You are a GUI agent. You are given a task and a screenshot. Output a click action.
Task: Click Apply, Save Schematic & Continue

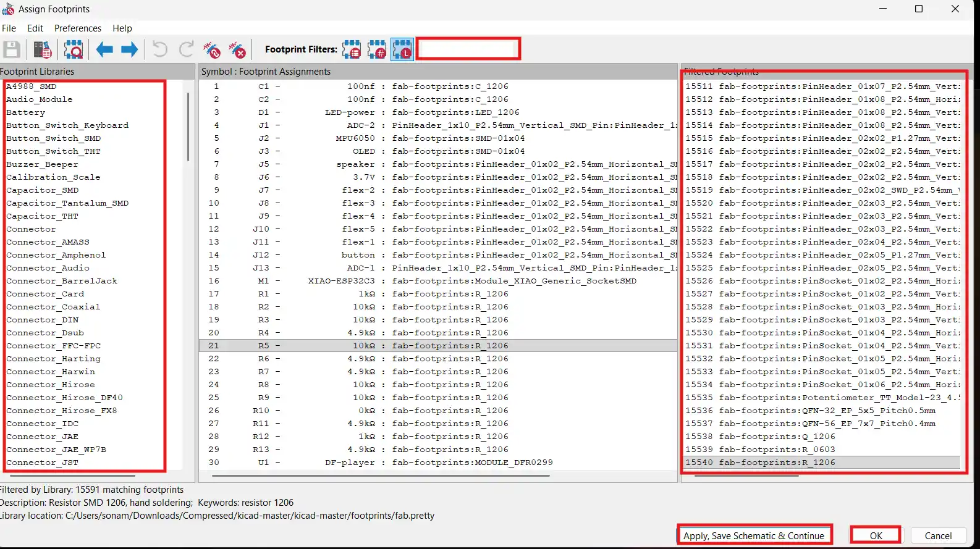coord(754,535)
